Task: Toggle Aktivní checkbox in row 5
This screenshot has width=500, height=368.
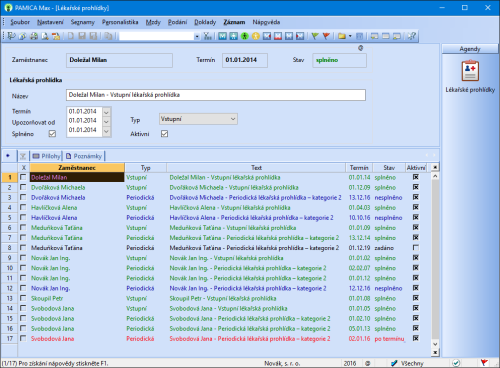Action: 416,217
